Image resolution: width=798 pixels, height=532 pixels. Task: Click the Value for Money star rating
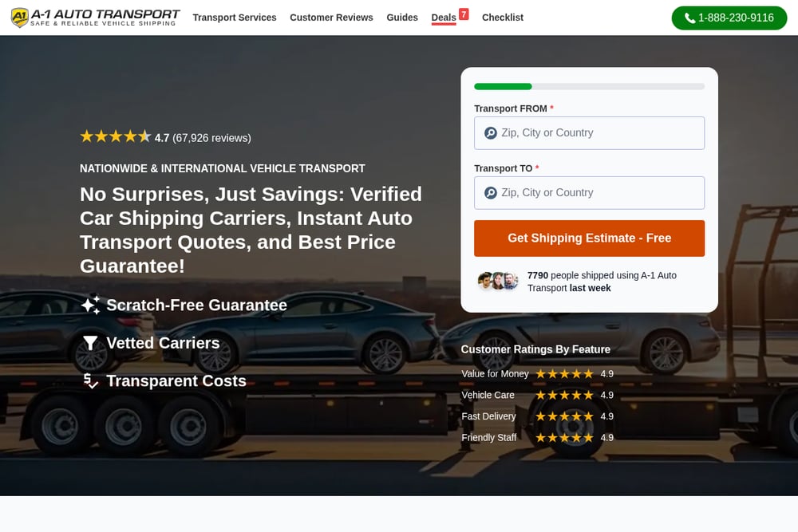[x=564, y=374]
